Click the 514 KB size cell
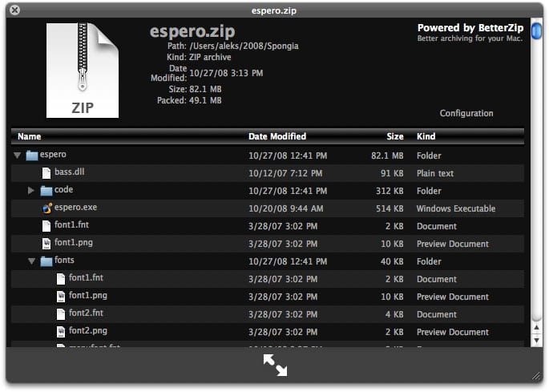This screenshot has height=392, width=549. pyautogui.click(x=390, y=208)
